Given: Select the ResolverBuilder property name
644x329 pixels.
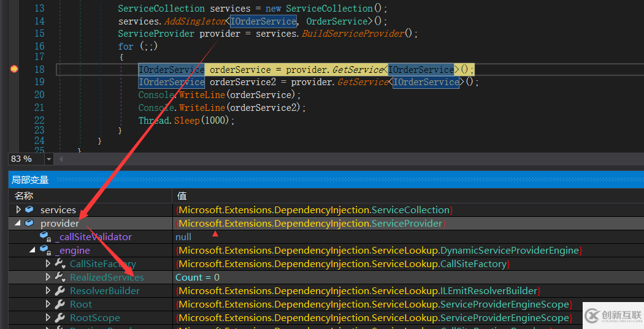Looking at the screenshot, I should [105, 291].
